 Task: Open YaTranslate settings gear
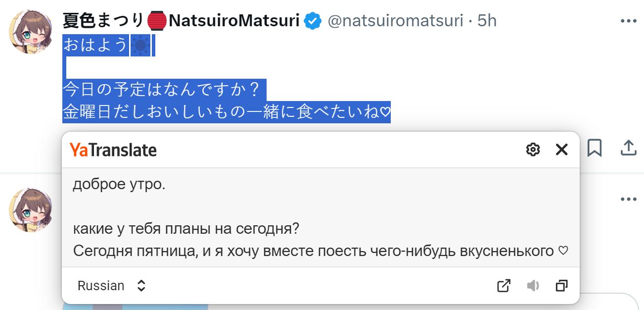533,150
